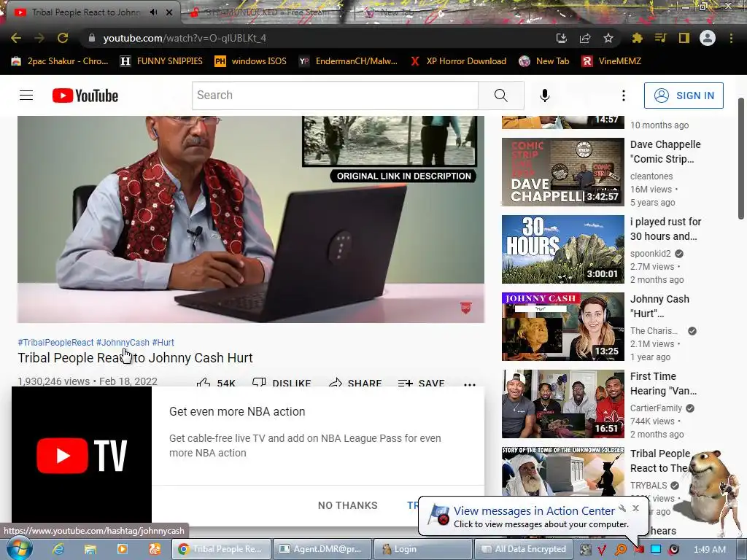Close the Action Center balloon notification
The image size is (747, 560).
(635, 508)
